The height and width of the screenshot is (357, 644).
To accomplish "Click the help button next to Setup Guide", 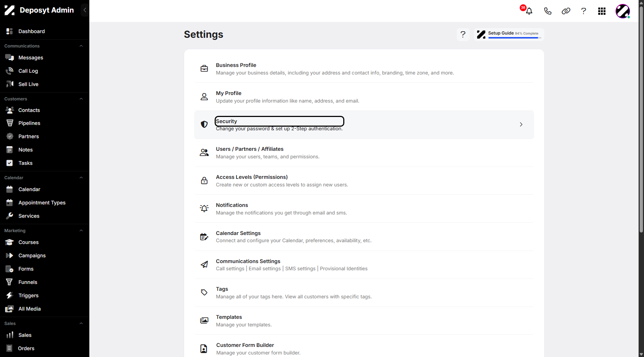I will (x=463, y=35).
